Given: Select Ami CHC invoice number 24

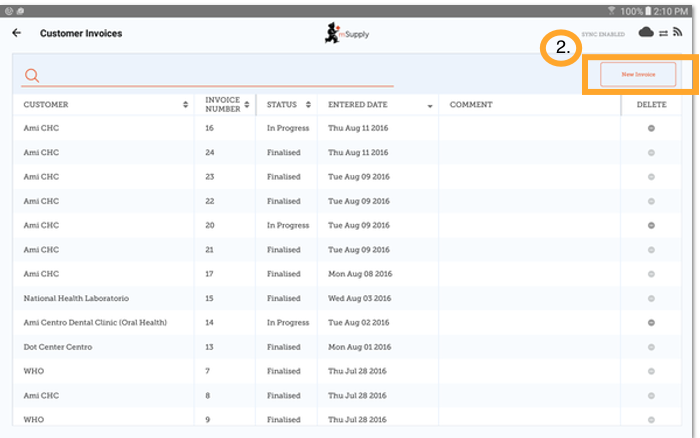Looking at the screenshot, I should pyautogui.click(x=42, y=152).
